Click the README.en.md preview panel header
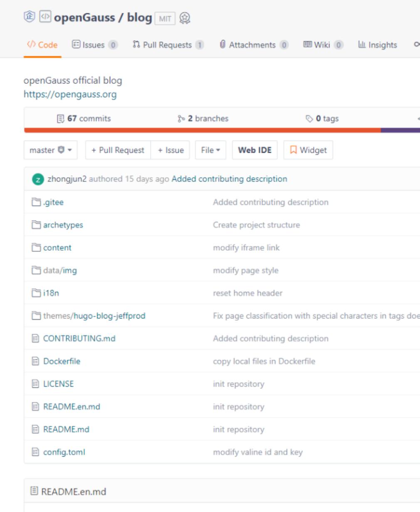The image size is (420, 512). pyautogui.click(x=222, y=491)
